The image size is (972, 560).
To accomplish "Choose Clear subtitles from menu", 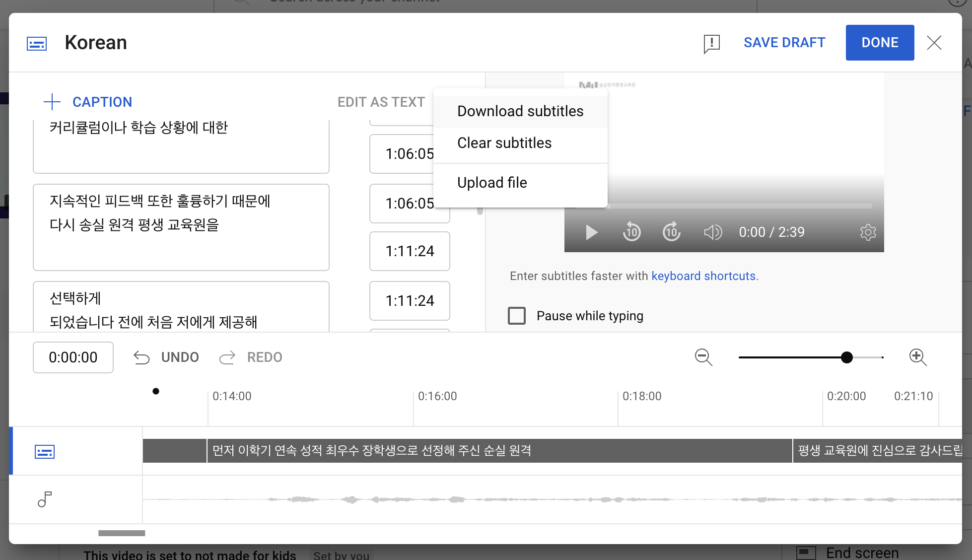I will 504,143.
